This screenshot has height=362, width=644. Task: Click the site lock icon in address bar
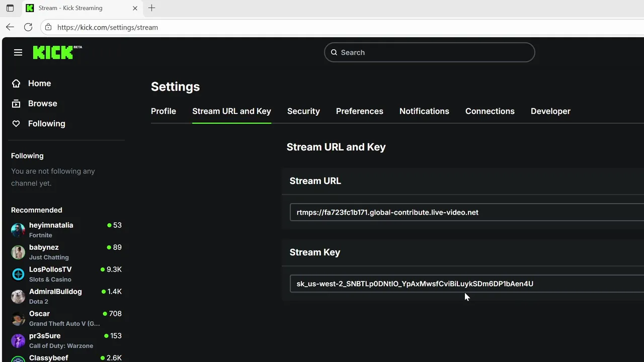tap(48, 27)
